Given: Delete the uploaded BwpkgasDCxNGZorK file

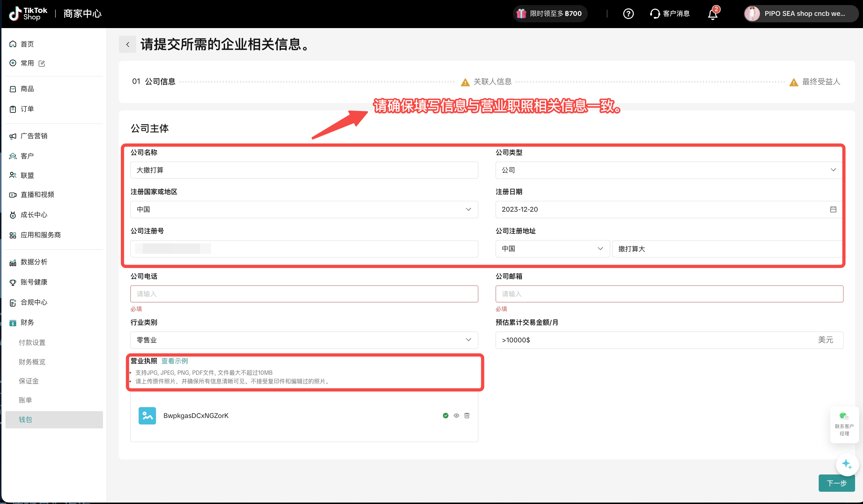Looking at the screenshot, I should 467,415.
